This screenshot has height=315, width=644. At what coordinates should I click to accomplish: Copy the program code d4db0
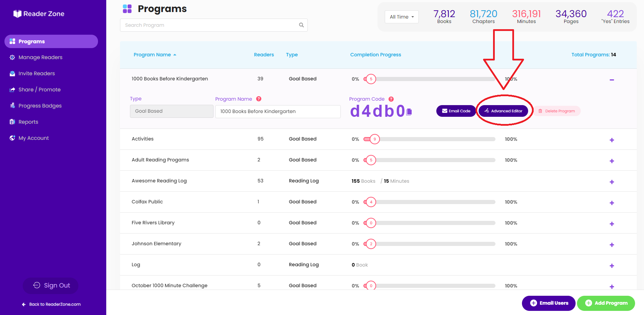(409, 112)
